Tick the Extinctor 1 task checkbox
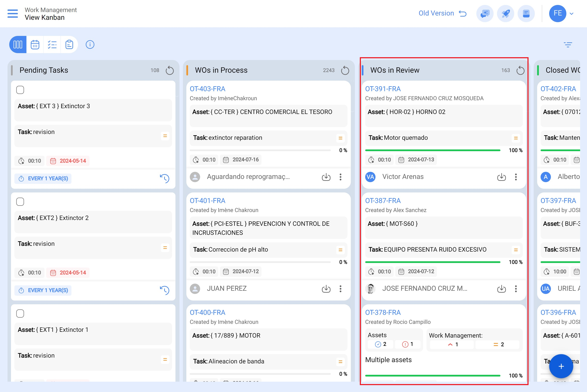This screenshot has width=587, height=392. [20, 313]
